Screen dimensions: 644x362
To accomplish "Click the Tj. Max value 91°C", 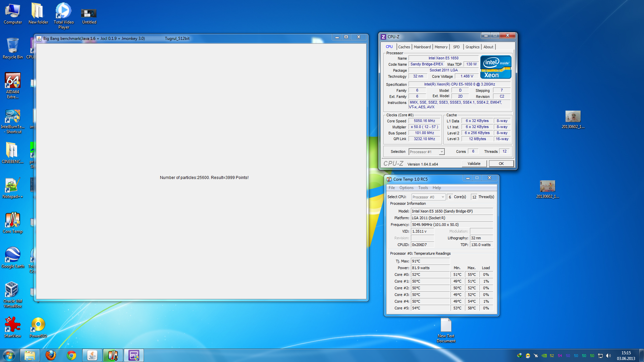I will click(x=430, y=261).
